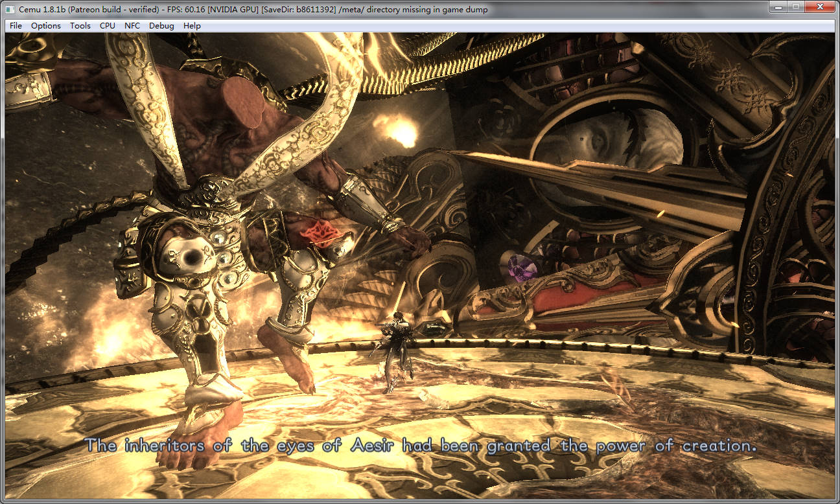Minimize the Cemu window
Image resolution: width=840 pixels, height=504 pixels.
[776, 6]
